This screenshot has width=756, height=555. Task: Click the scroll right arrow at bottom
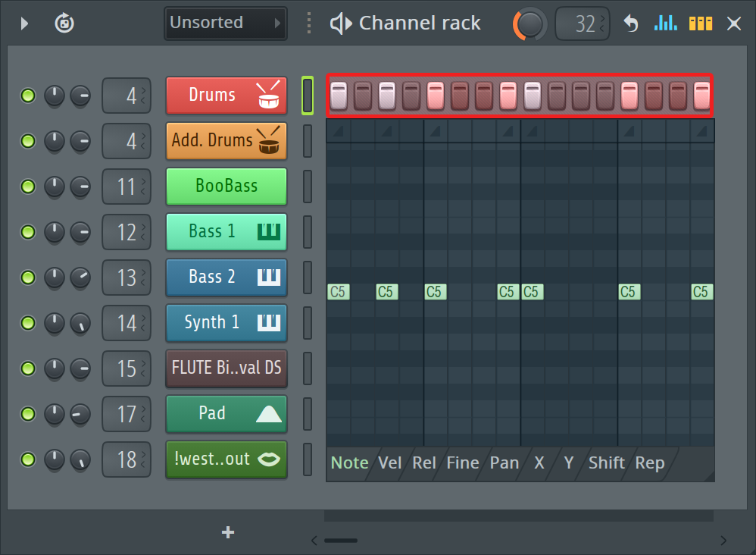pyautogui.click(x=723, y=541)
